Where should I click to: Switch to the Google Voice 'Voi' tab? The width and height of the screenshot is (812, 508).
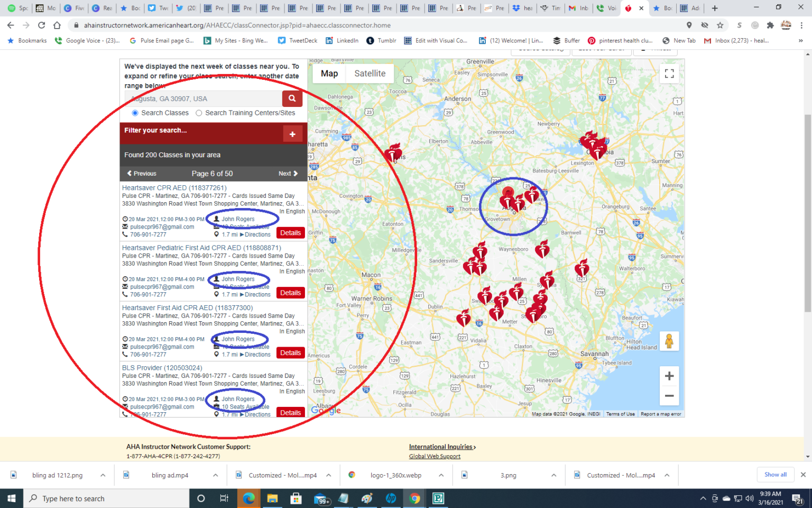[606, 8]
